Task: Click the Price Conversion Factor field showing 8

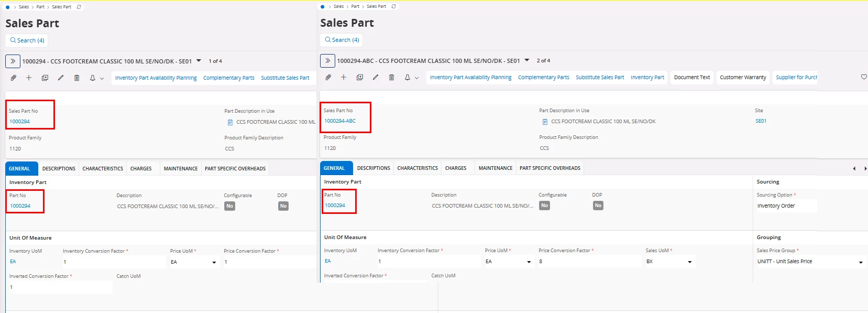Action: tap(589, 261)
